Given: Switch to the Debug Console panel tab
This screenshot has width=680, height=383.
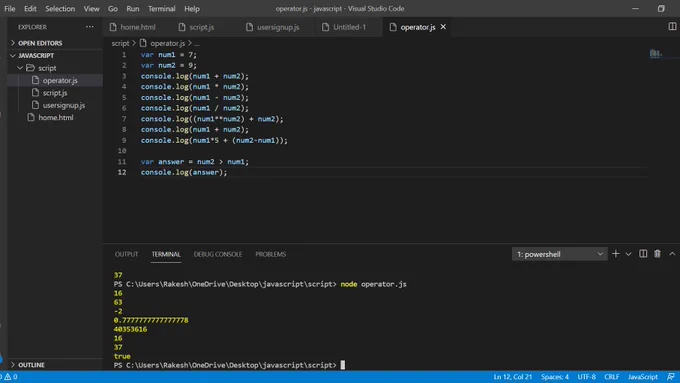Looking at the screenshot, I should (218, 254).
